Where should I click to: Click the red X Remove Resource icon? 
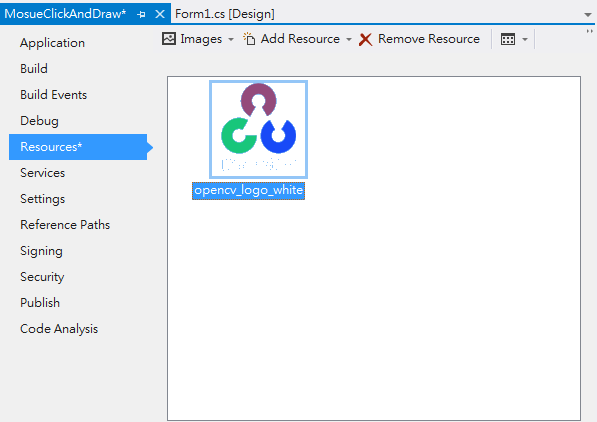(x=366, y=39)
